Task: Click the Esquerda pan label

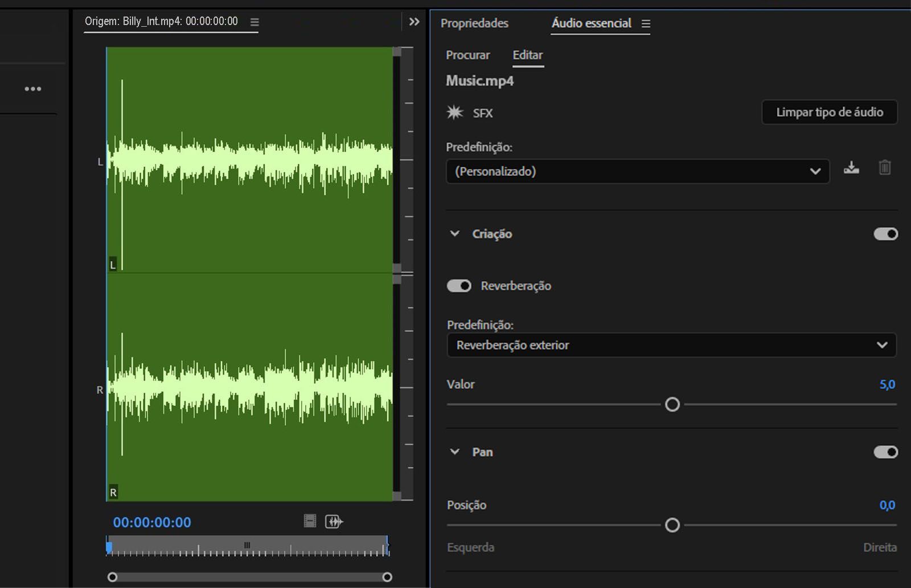Action: pos(470,548)
